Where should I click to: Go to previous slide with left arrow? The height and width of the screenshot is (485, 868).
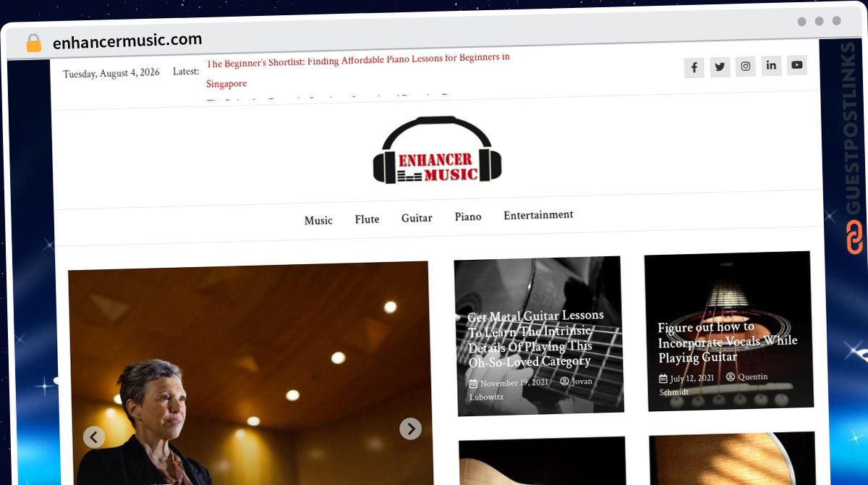tap(94, 436)
